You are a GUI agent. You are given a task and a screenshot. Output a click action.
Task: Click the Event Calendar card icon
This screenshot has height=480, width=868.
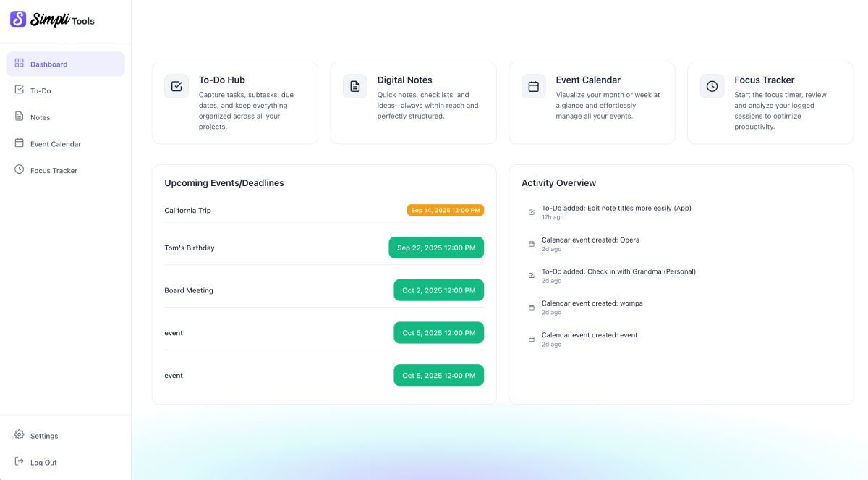click(534, 86)
